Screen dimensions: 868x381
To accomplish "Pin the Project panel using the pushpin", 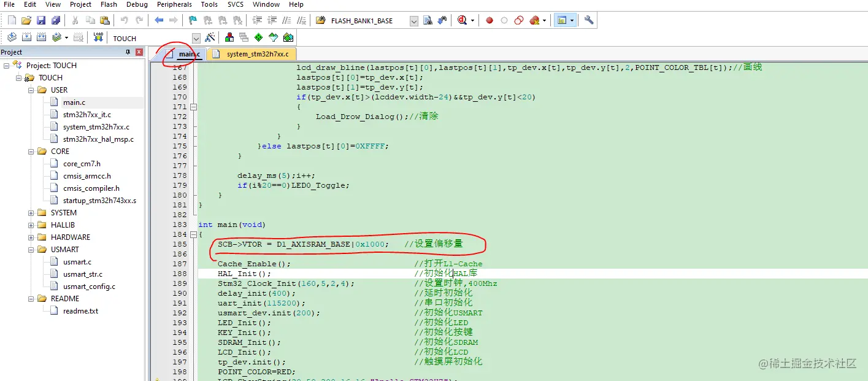I will [128, 52].
